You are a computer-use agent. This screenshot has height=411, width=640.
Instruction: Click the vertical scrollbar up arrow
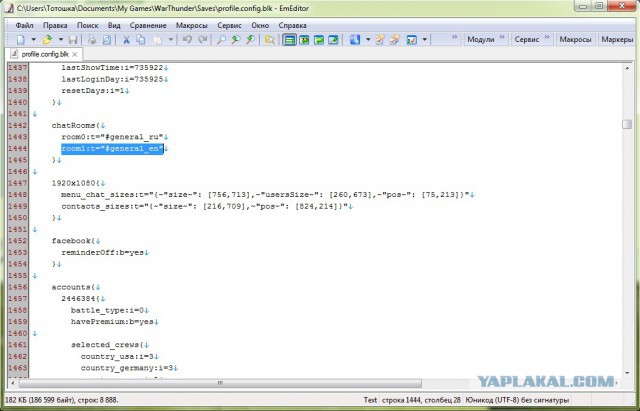point(627,68)
